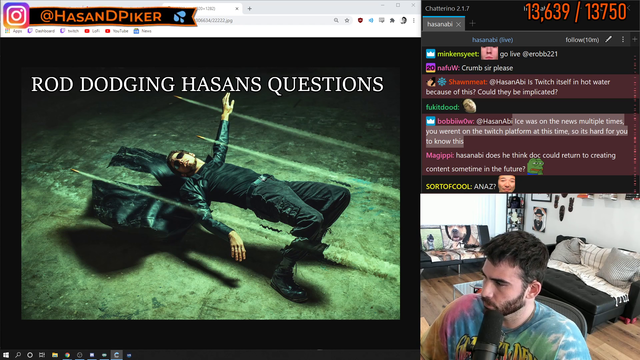Image resolution: width=640 pixels, height=360 pixels.
Task: Click the crown badge next to bobbiiw0w
Action: [431, 121]
